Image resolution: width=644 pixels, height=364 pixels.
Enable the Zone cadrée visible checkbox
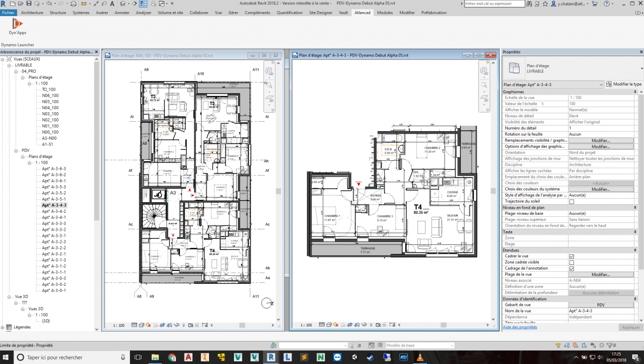(x=571, y=262)
